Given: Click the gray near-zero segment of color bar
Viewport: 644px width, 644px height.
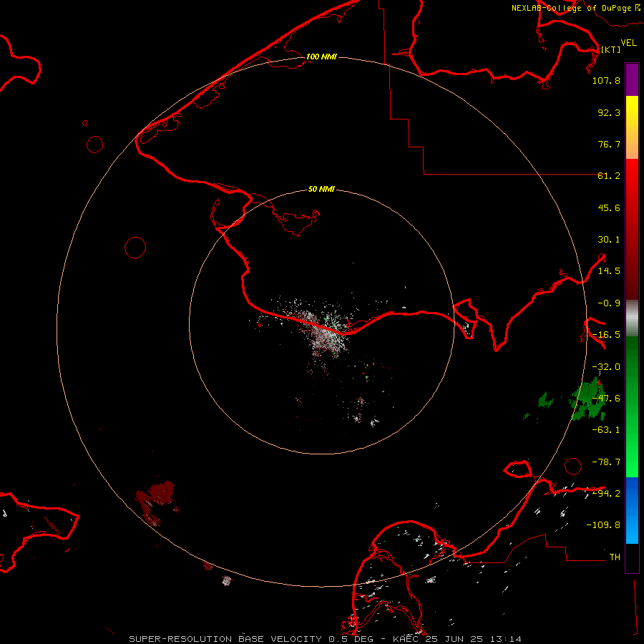Looking at the screenshot, I should click(632, 318).
